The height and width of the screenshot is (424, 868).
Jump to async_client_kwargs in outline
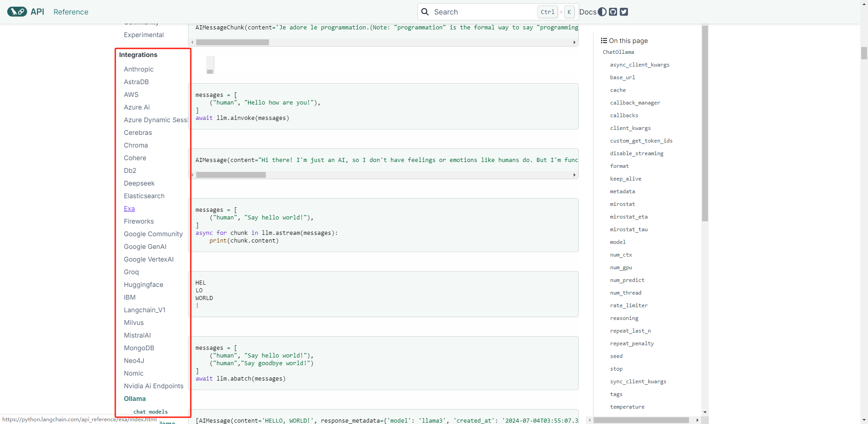[640, 65]
